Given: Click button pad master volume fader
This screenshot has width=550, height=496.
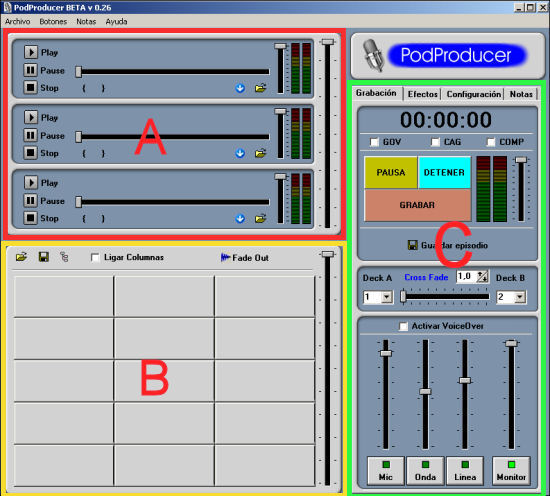Looking at the screenshot, I should [x=328, y=254].
